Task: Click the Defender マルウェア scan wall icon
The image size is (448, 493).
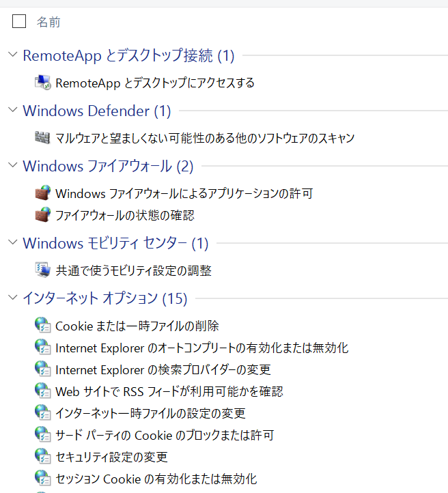Action: click(42, 138)
